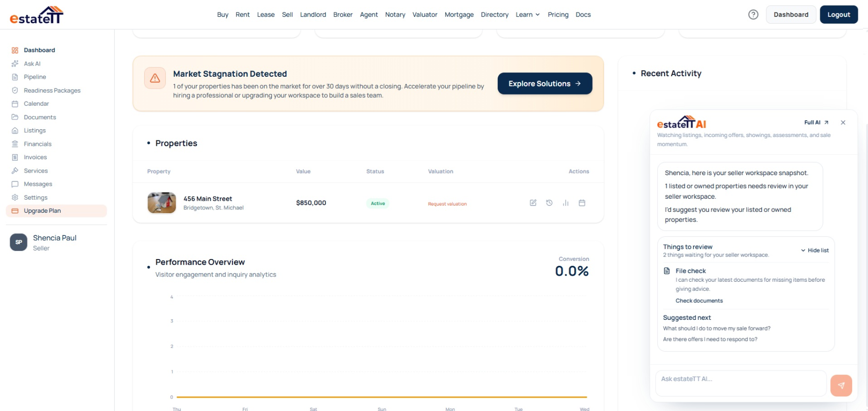Click the 456 Main Street property thumbnail
Screen dimensions: 868x411
[x=162, y=203]
